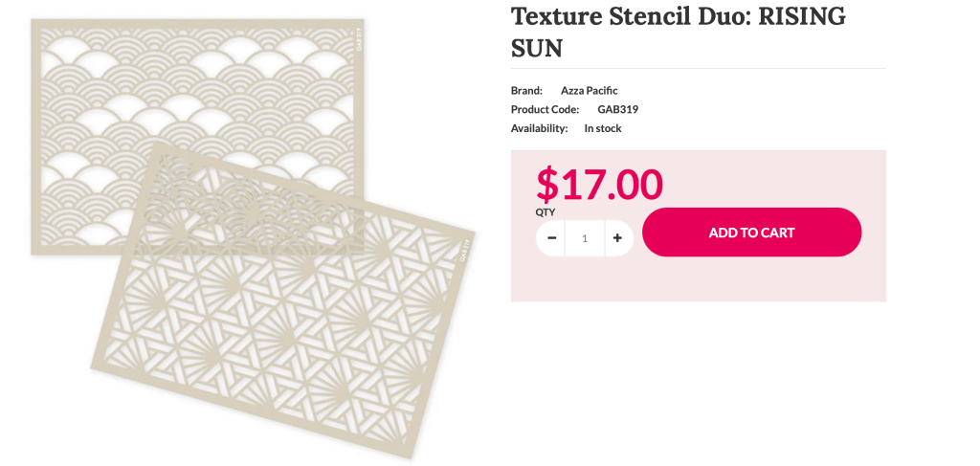This screenshot has width=980, height=466.
Task: Click the Availability: label
Action: tap(539, 128)
